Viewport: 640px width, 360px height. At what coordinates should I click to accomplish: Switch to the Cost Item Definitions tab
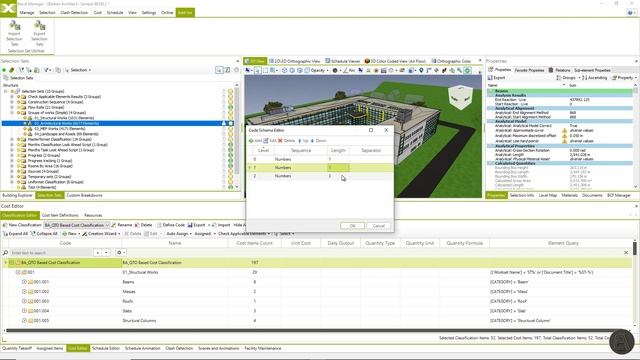60,216
